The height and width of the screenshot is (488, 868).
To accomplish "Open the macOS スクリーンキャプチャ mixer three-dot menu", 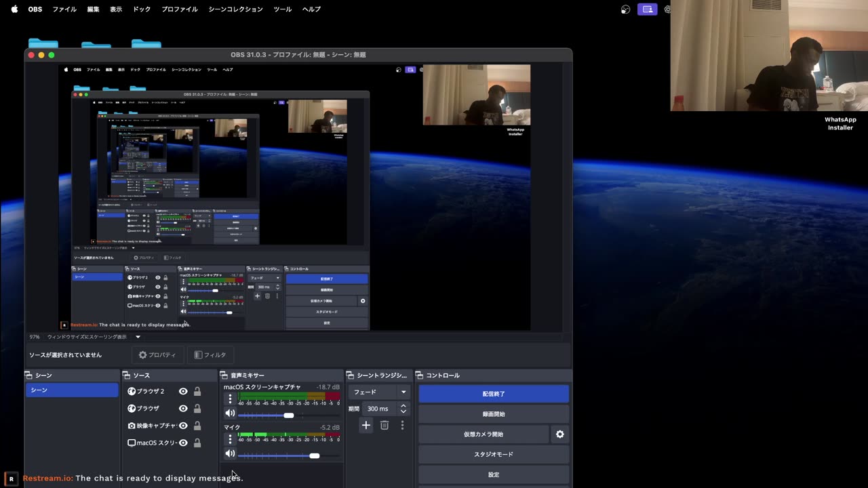I will [x=230, y=399].
